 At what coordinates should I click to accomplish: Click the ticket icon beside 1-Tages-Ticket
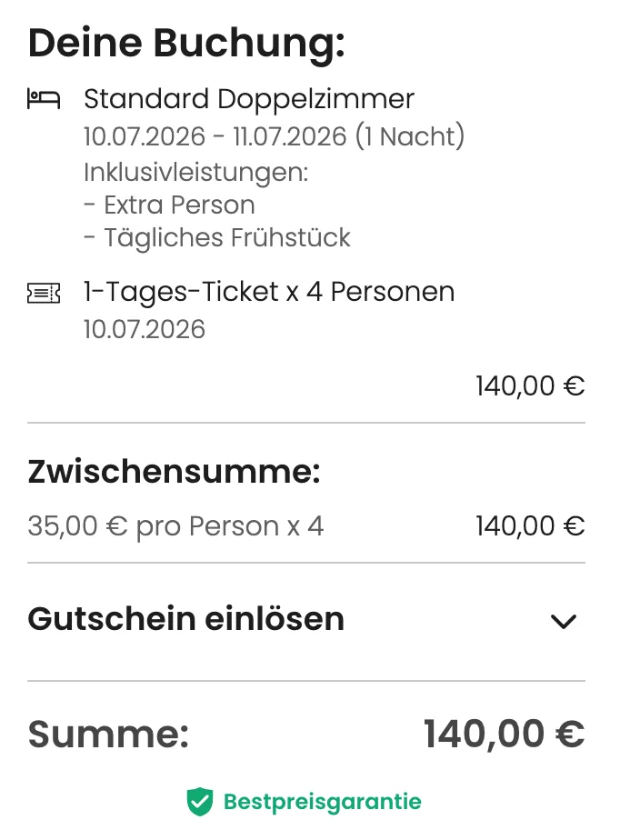pos(44,293)
